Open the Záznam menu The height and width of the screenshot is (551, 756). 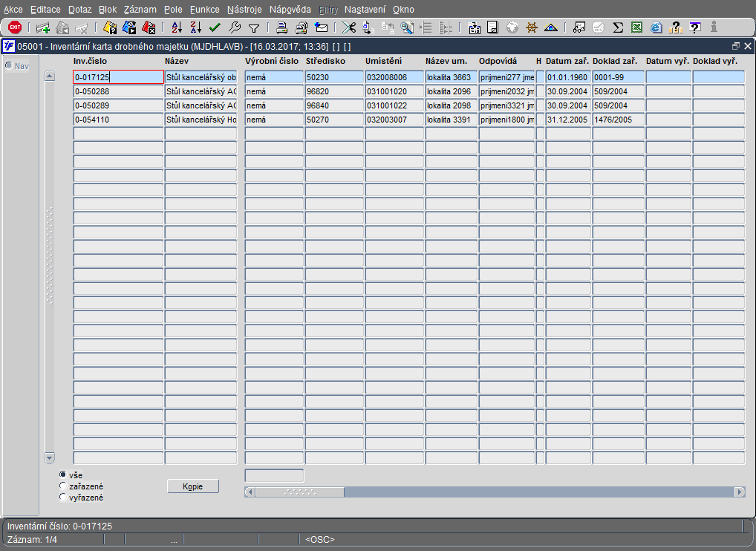click(x=140, y=10)
